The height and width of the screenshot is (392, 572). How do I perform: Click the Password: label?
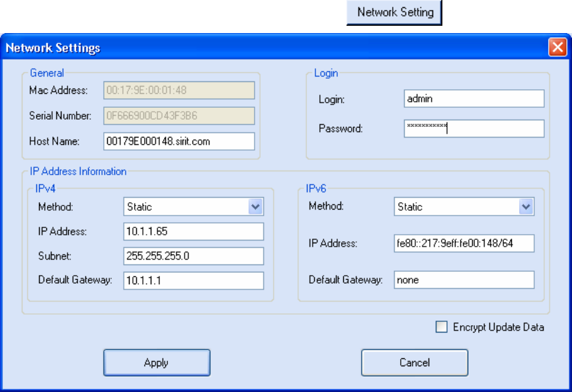(341, 128)
